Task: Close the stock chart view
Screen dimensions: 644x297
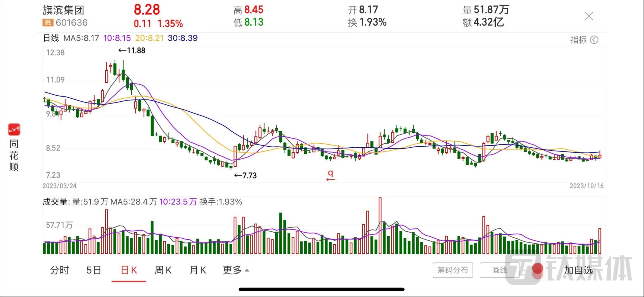Action: (x=589, y=16)
